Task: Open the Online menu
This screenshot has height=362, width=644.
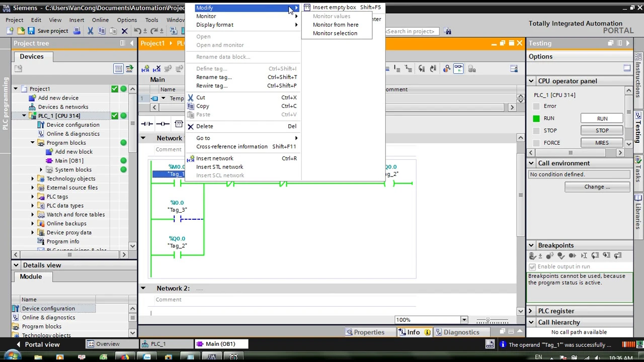Action: (100, 20)
